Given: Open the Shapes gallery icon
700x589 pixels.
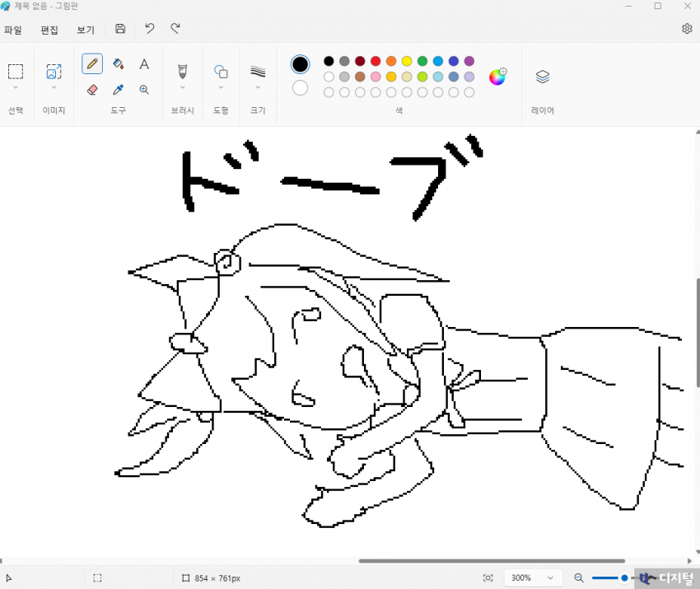Looking at the screenshot, I should coord(221,72).
